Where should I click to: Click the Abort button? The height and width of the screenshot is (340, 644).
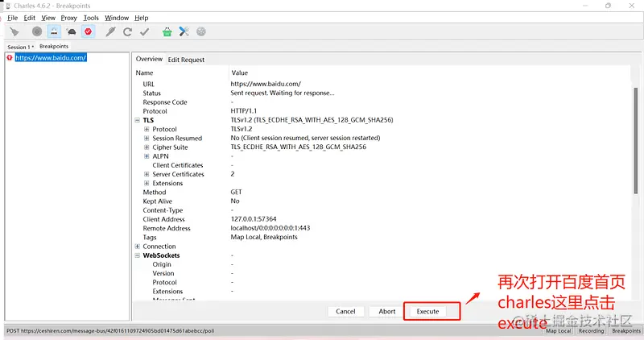point(387,312)
